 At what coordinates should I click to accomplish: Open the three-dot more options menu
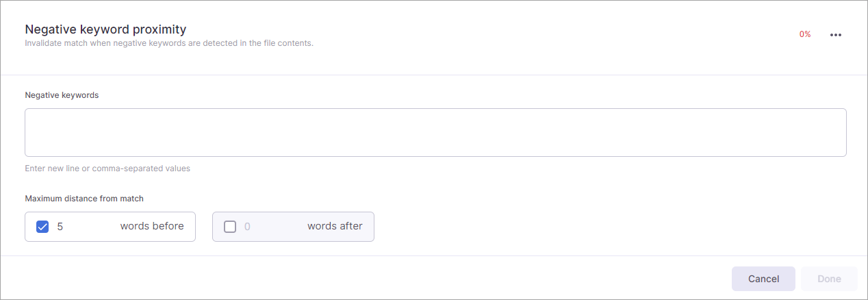click(x=835, y=35)
